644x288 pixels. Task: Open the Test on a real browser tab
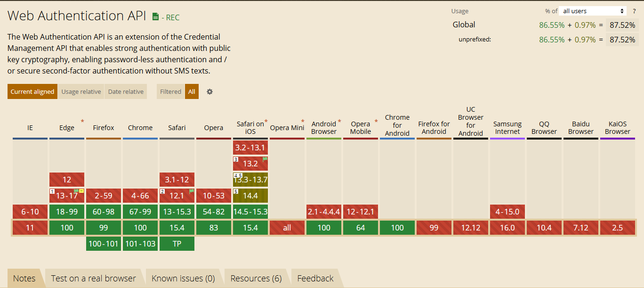(93, 279)
